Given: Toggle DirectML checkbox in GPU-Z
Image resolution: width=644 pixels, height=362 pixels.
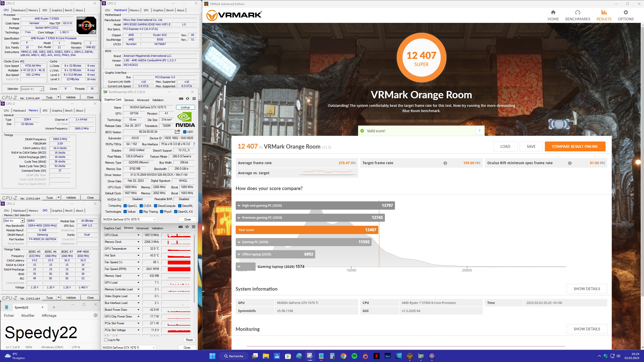Looking at the screenshot, I should 180,206.
